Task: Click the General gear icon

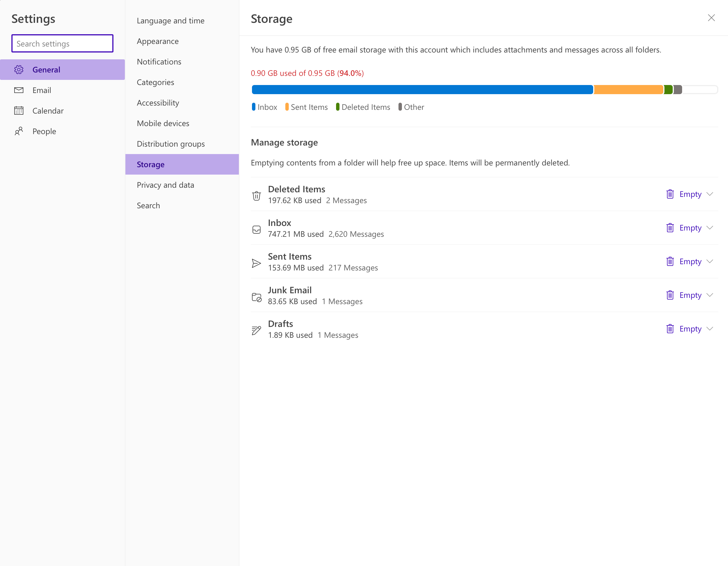Action: 19,70
